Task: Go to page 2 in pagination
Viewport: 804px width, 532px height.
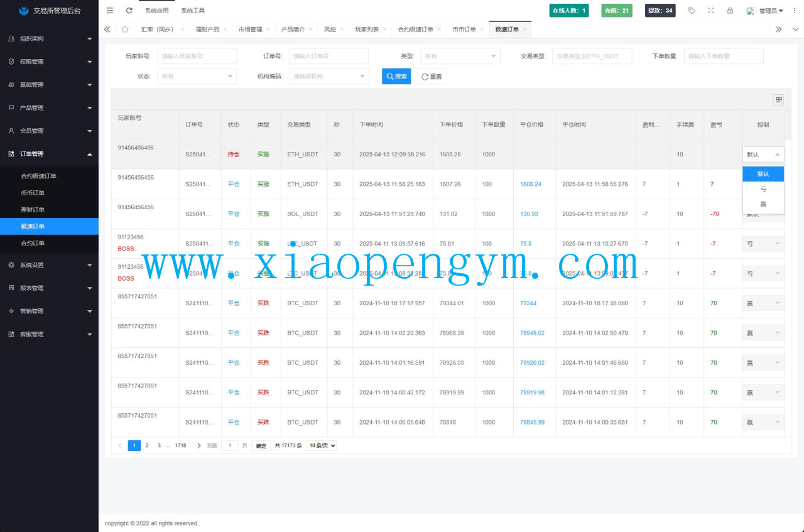Action: [x=147, y=445]
